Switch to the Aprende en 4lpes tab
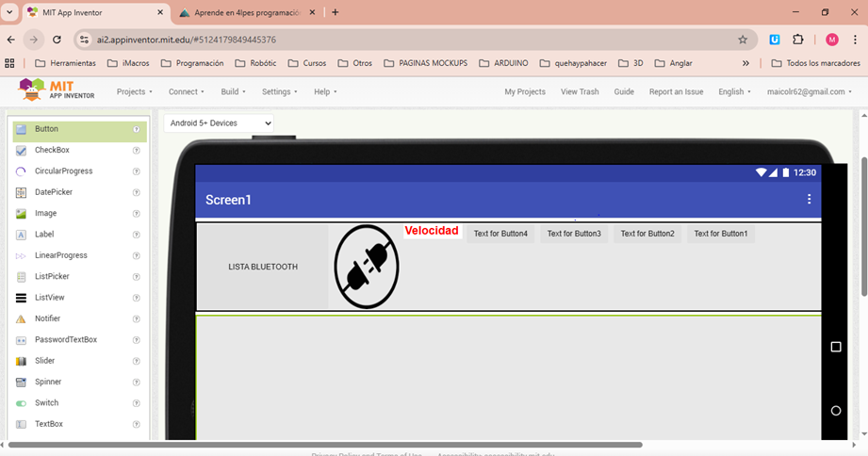The width and height of the screenshot is (868, 456). pyautogui.click(x=247, y=12)
